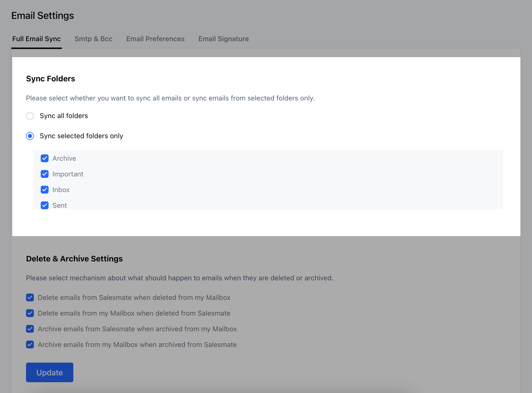Image resolution: width=532 pixels, height=393 pixels.
Task: Go to the Email Signature tab
Action: (x=223, y=39)
